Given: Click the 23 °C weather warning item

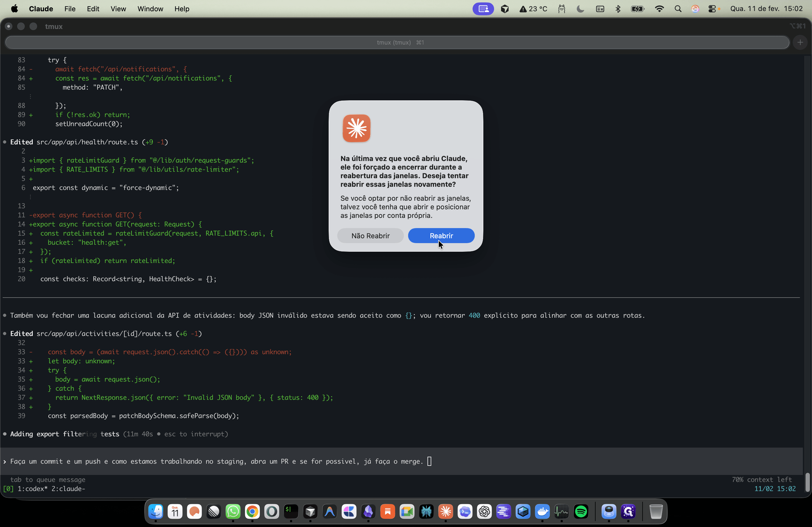Looking at the screenshot, I should coord(533,9).
